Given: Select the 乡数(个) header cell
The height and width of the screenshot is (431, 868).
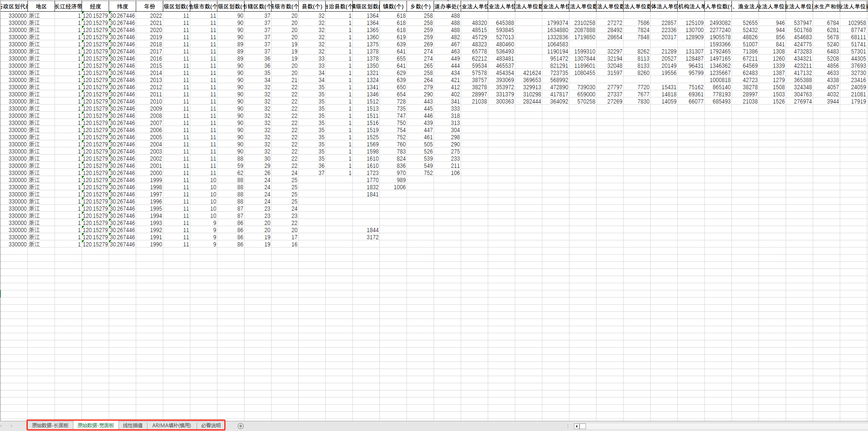Looking at the screenshot, I should pyautogui.click(x=420, y=6).
